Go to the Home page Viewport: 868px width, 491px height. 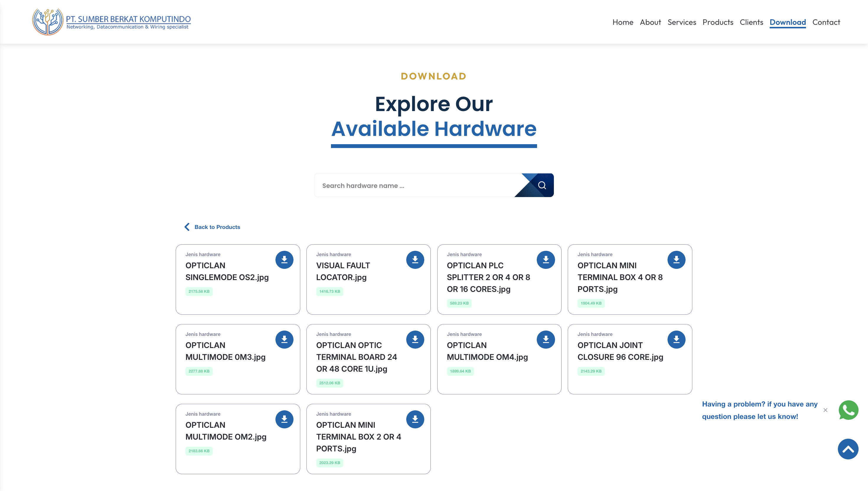(x=623, y=22)
